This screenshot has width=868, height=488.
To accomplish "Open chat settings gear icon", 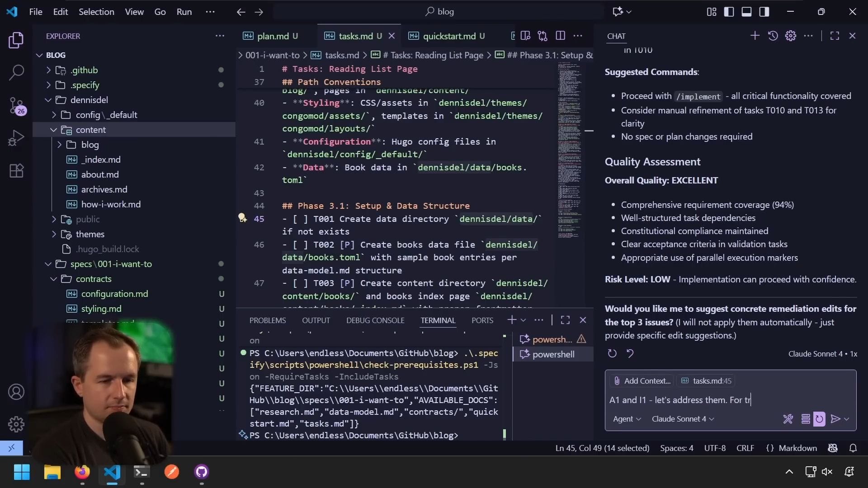I will click(x=790, y=36).
